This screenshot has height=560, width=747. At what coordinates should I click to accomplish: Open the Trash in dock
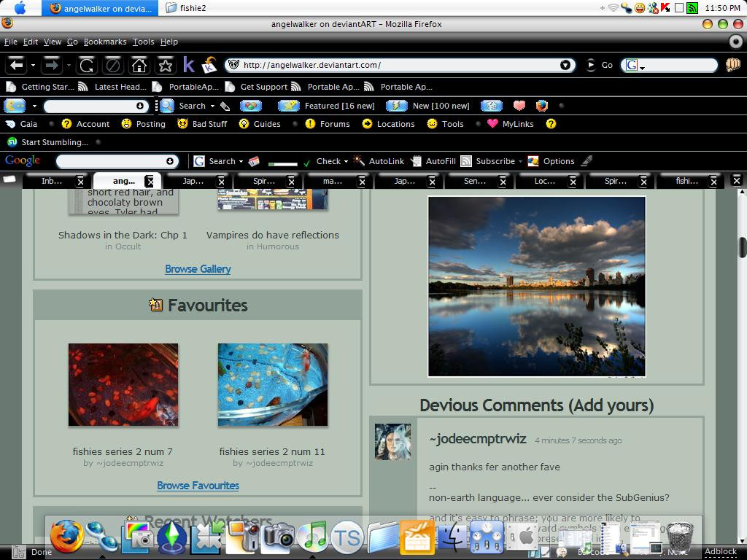(x=679, y=538)
